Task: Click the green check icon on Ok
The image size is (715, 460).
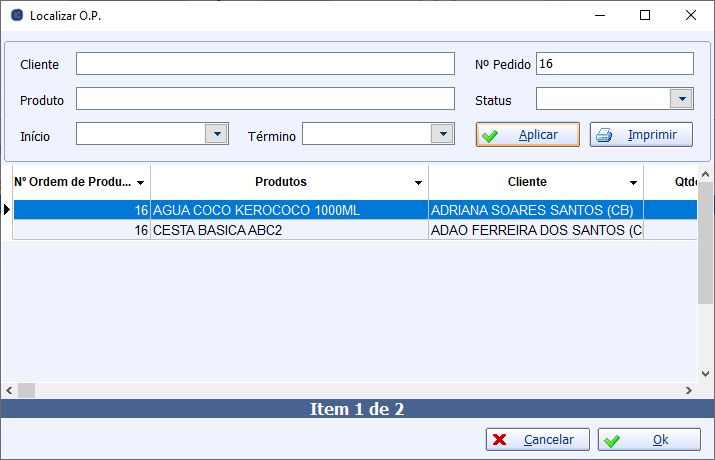Action: tap(612, 440)
